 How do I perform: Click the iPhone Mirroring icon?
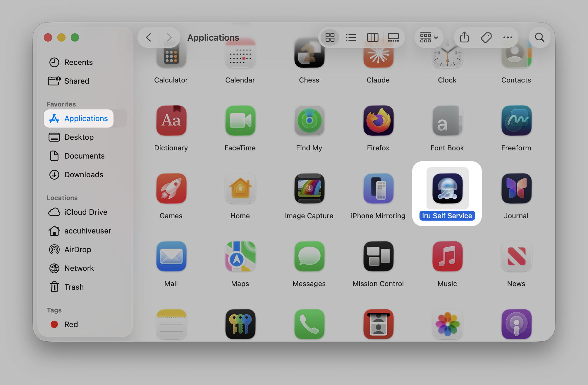(378, 188)
